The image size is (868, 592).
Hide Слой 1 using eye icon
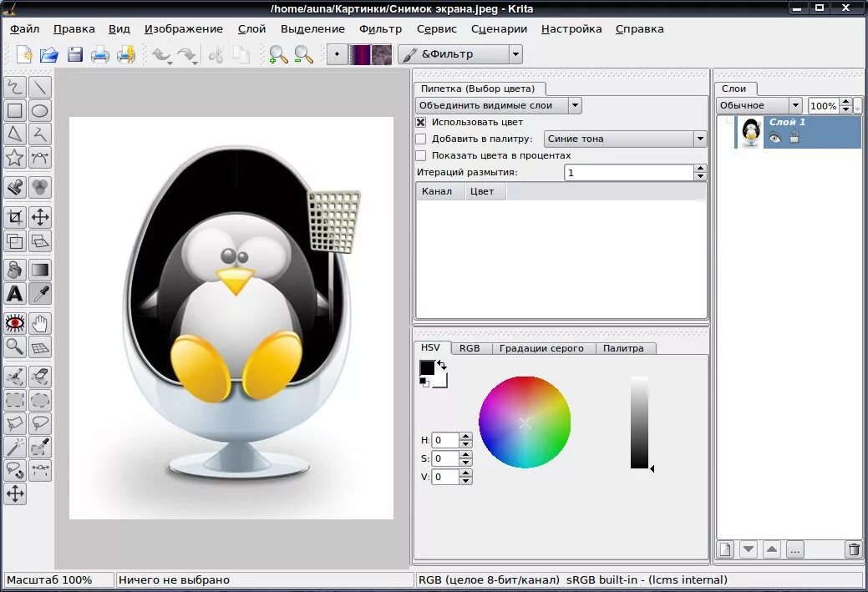[775, 139]
